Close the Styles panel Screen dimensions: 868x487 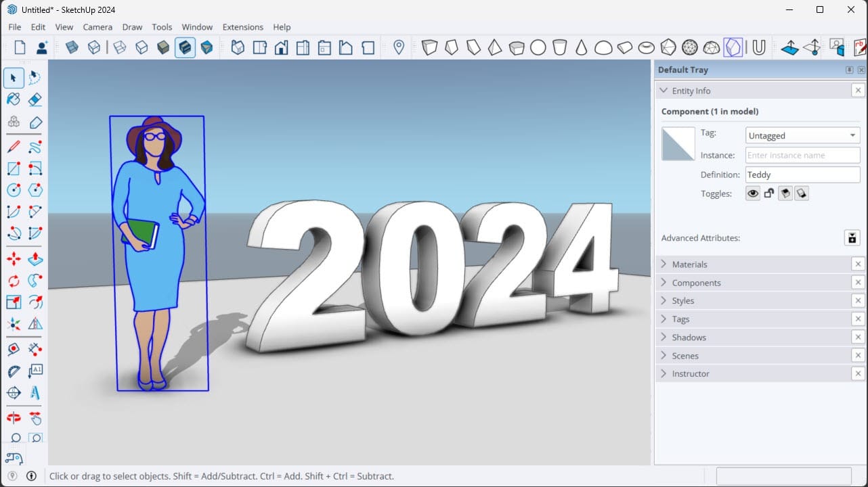click(858, 300)
